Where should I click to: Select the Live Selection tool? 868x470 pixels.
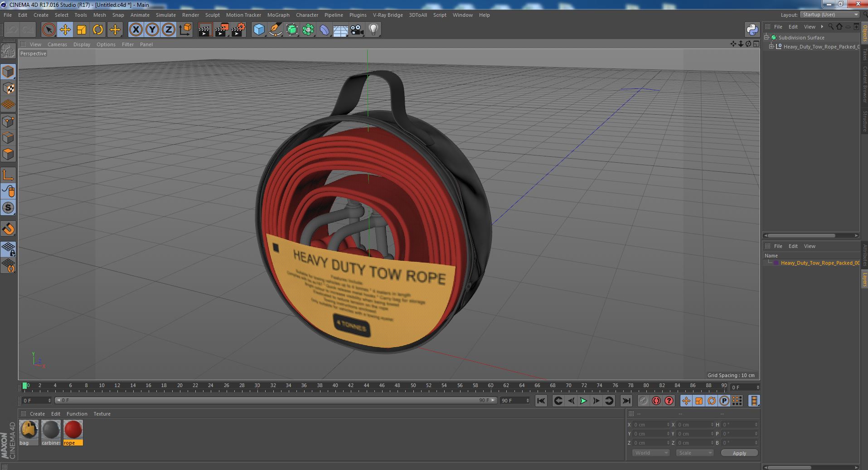[48, 30]
